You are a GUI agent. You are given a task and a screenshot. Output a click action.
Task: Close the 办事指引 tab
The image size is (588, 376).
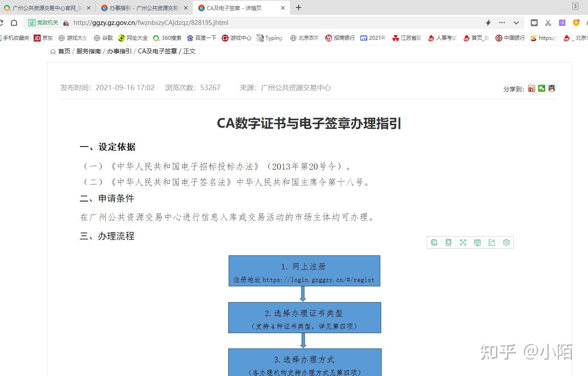click(x=186, y=8)
